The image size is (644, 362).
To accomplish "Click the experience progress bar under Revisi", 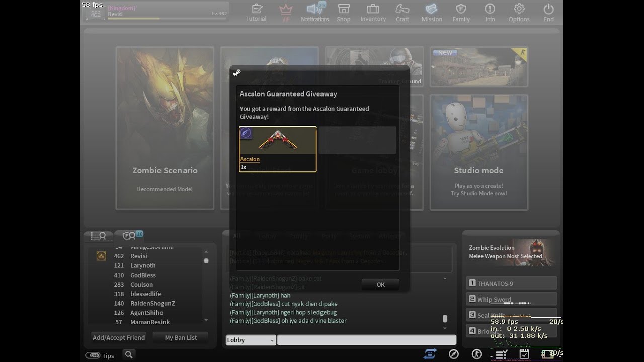I will tap(167, 19).
